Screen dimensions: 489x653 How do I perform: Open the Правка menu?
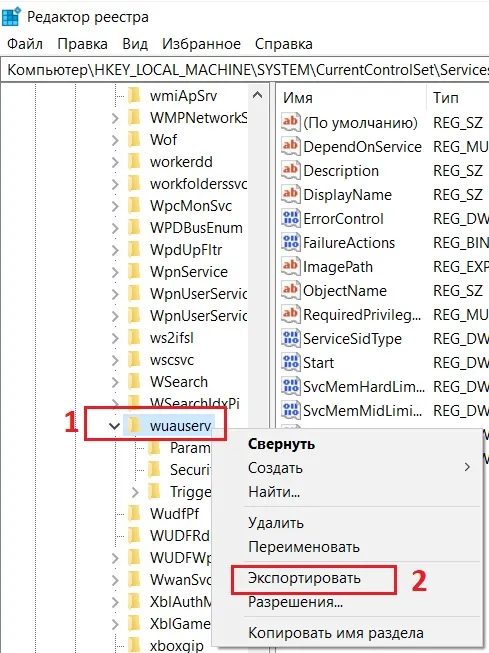82,44
